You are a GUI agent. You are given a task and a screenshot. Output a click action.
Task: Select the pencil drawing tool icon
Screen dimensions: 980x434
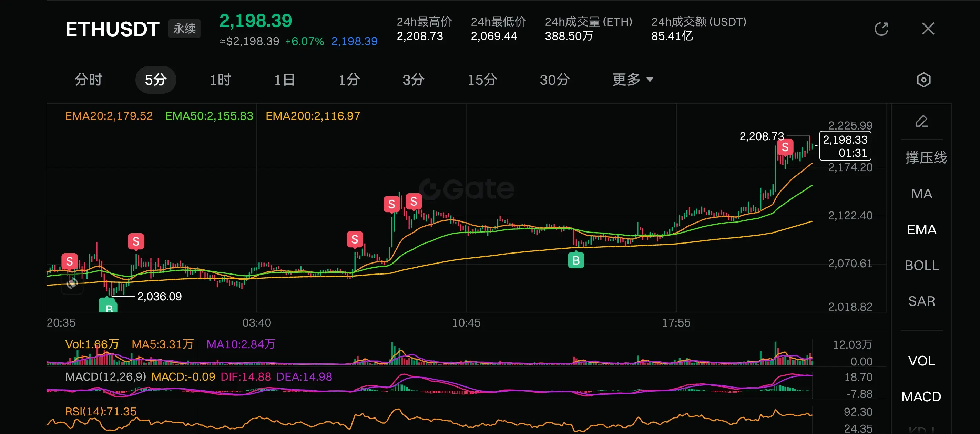(921, 121)
